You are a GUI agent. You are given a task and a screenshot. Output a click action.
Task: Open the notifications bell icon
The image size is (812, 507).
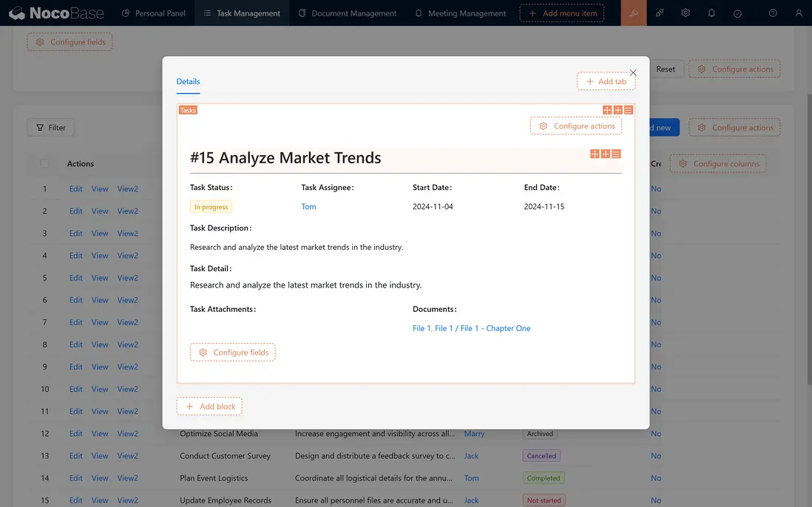point(711,13)
